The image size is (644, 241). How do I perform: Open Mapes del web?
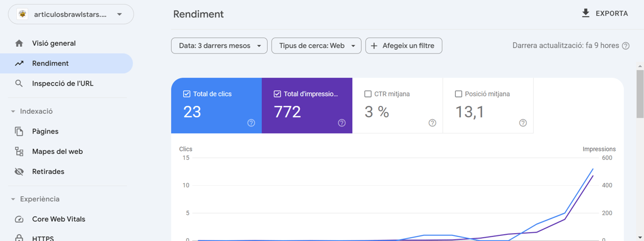pos(57,151)
